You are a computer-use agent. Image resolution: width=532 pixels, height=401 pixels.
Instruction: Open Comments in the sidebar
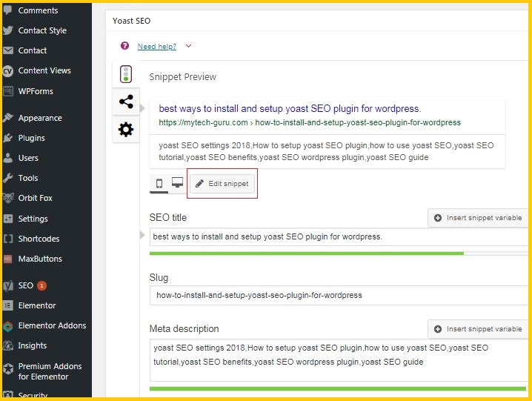pyautogui.click(x=38, y=10)
